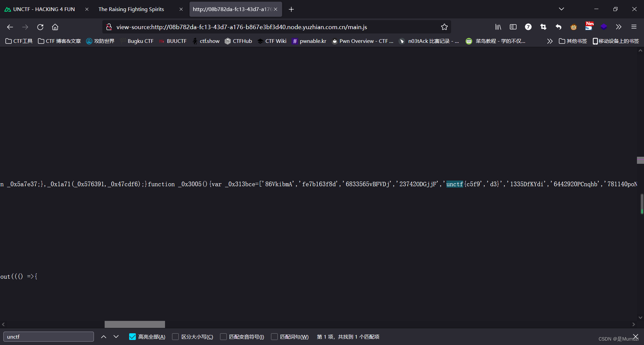Click the undo history arrow icon

coord(558,27)
